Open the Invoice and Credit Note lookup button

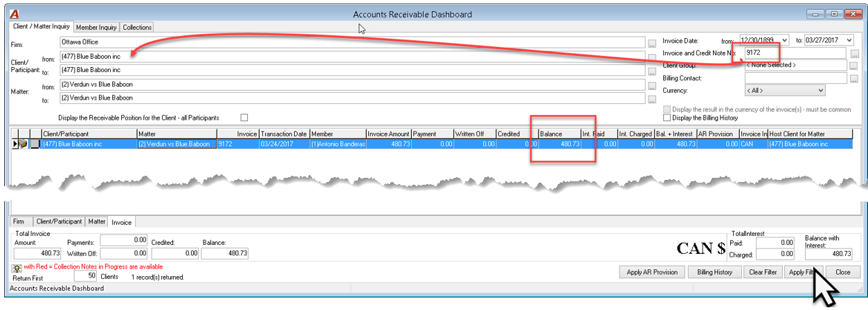853,53
